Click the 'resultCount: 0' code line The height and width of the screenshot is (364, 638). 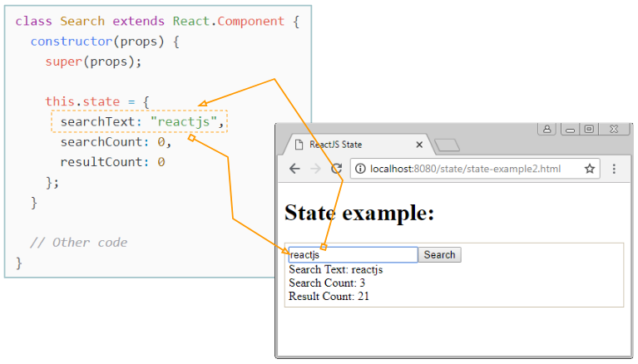tap(112, 162)
